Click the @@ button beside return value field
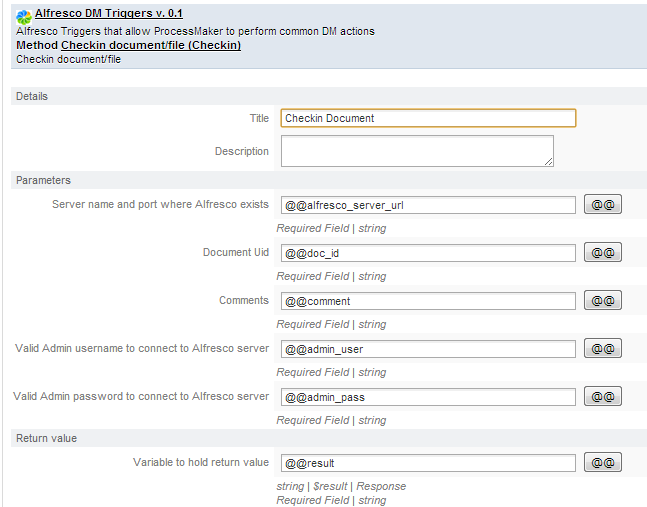The width and height of the screenshot is (647, 507). click(x=602, y=462)
